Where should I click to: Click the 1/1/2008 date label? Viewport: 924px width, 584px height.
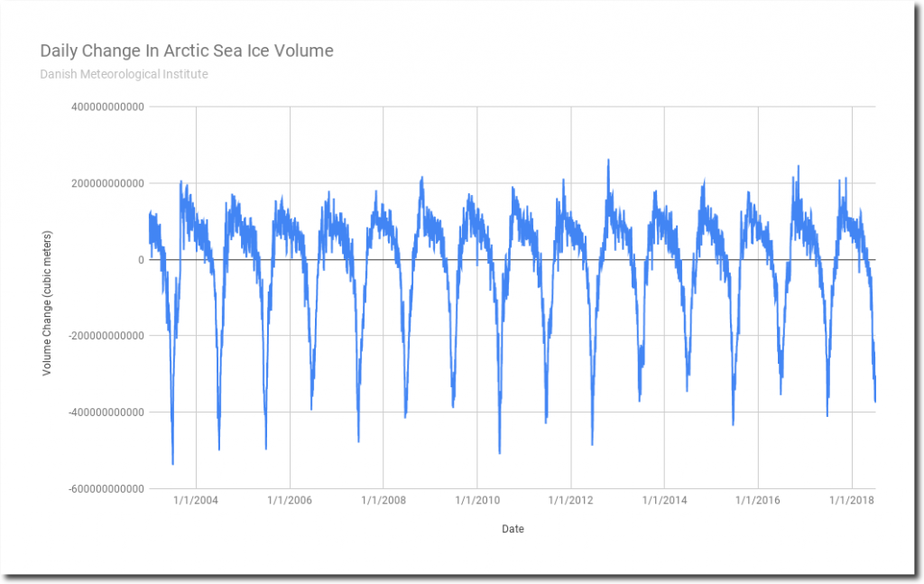[x=383, y=500]
